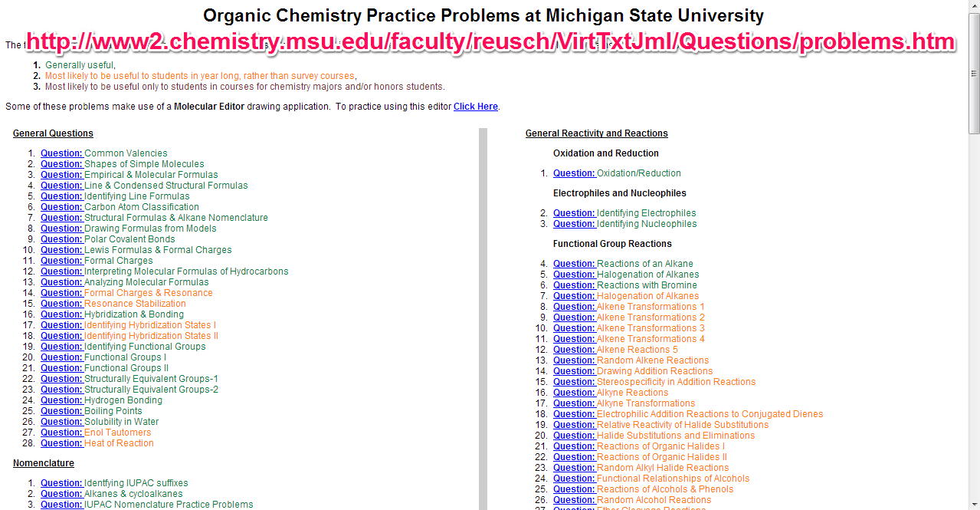Open the Molecular Editor 'Click Here' link
Image resolution: width=980 pixels, height=510 pixels.
tap(475, 107)
